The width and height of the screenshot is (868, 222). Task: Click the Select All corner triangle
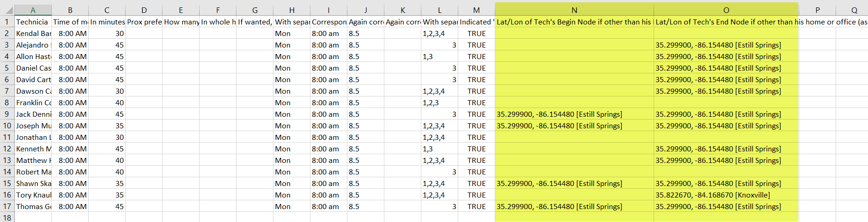coord(7,10)
